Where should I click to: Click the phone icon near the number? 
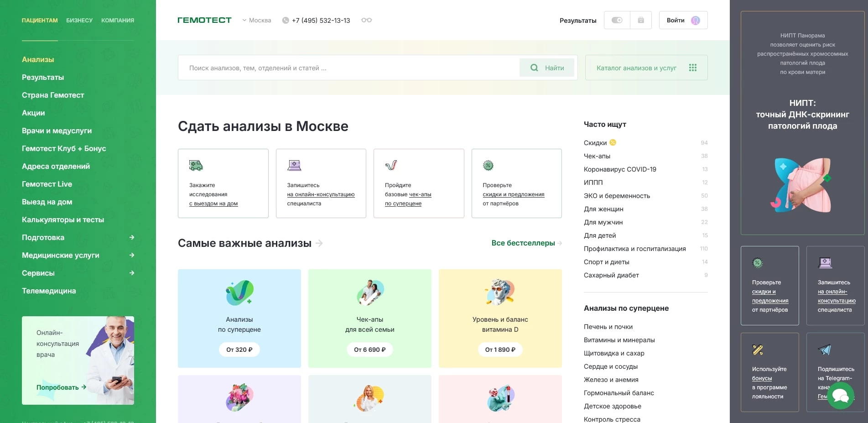(286, 20)
